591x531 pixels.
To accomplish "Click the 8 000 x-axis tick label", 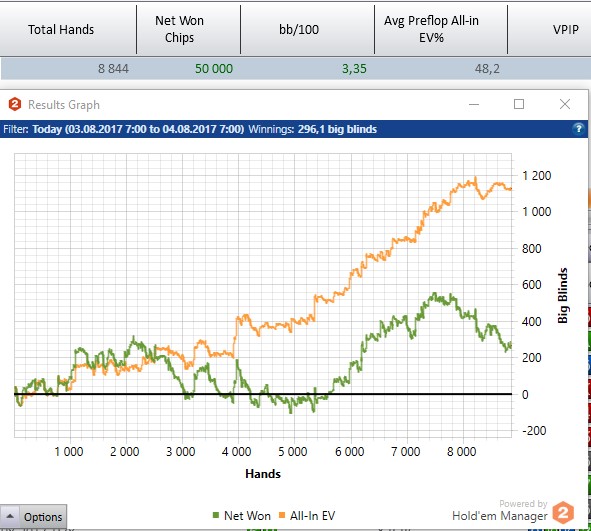I will (x=462, y=451).
